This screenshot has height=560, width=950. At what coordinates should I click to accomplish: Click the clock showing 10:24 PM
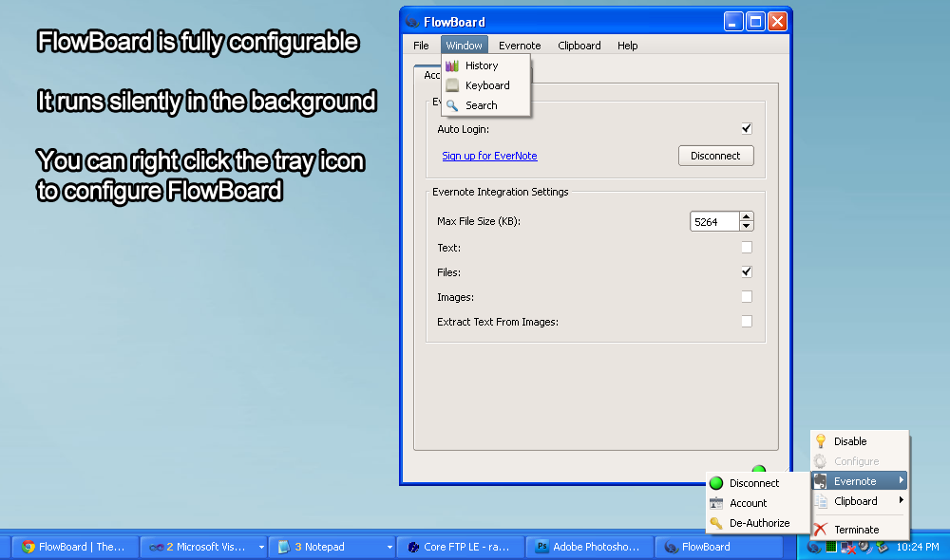(918, 547)
